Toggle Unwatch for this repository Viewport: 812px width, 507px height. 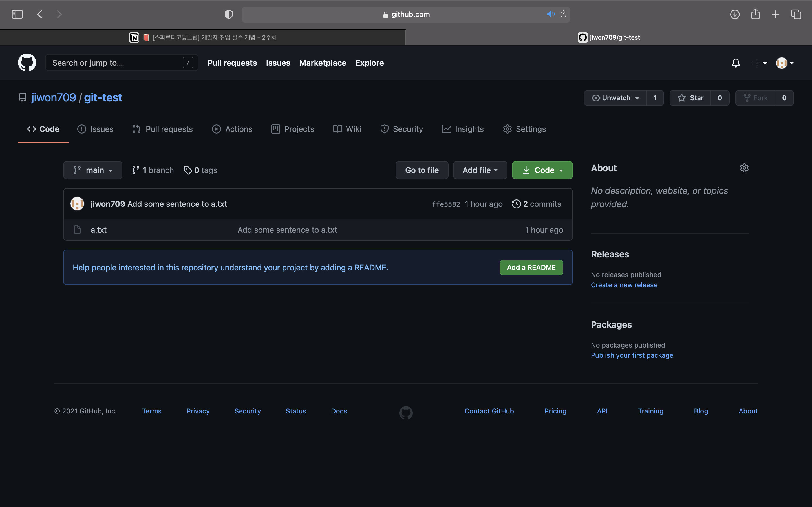click(x=615, y=98)
